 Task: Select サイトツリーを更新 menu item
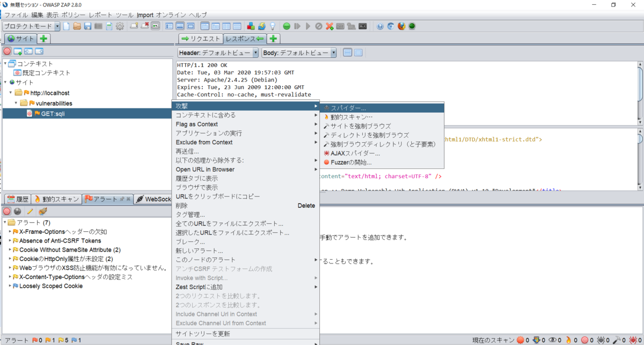[246, 334]
